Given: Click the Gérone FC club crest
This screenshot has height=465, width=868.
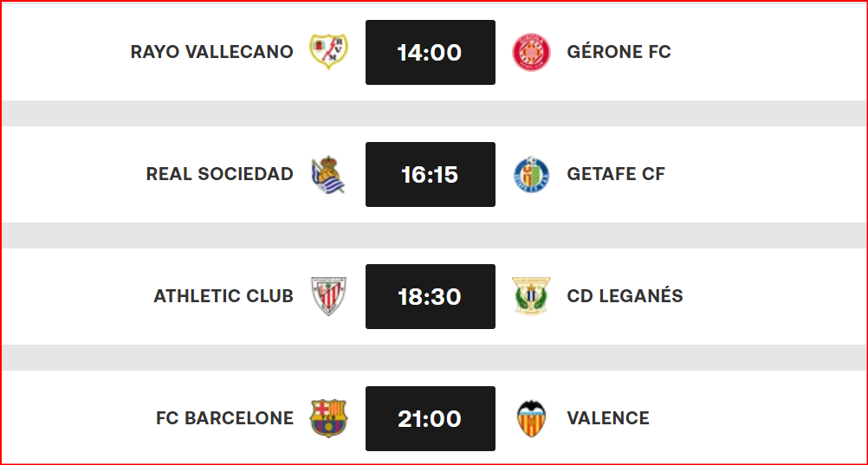Looking at the screenshot, I should (x=531, y=52).
